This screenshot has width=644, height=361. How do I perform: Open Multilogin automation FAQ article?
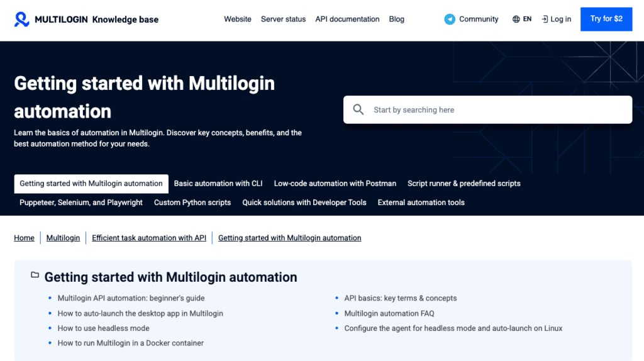tap(389, 313)
